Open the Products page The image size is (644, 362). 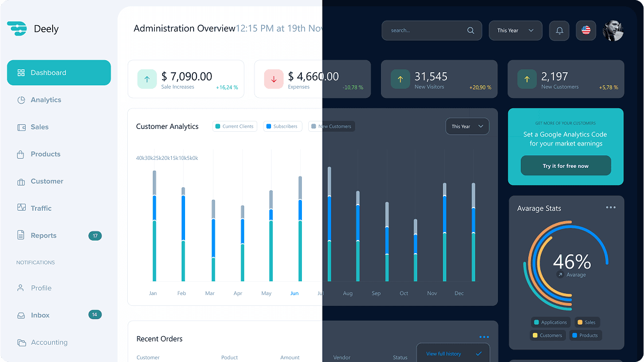click(x=45, y=154)
